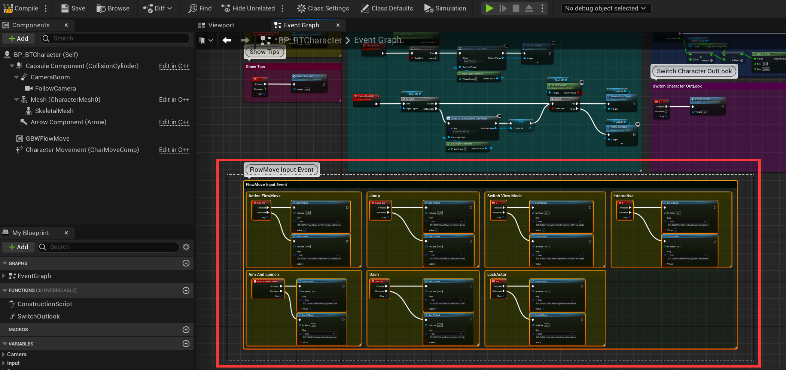The height and width of the screenshot is (370, 786).
Task: Open the Diff dropdown arrow
Action: click(x=169, y=9)
